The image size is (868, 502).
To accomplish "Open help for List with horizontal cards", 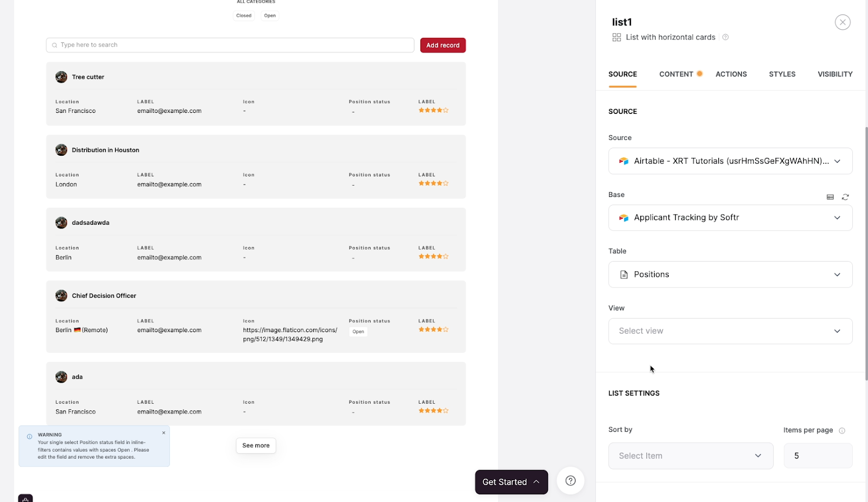I will [x=725, y=37].
